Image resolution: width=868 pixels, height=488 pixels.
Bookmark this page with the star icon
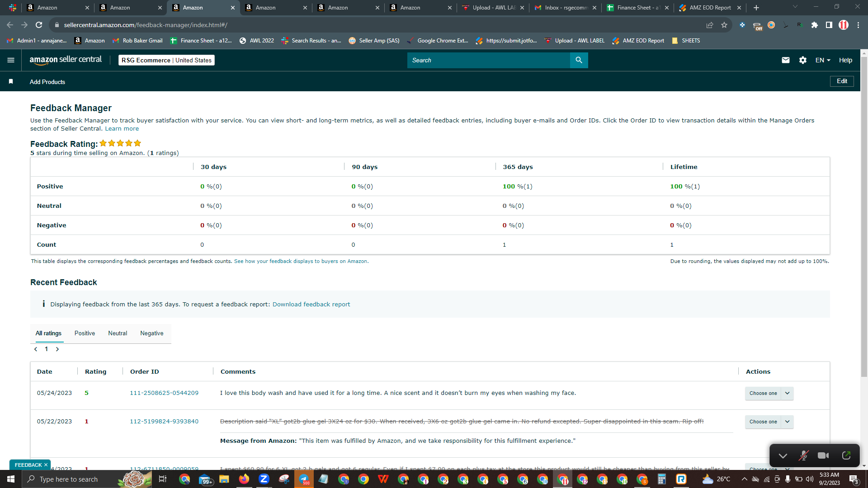[724, 25]
